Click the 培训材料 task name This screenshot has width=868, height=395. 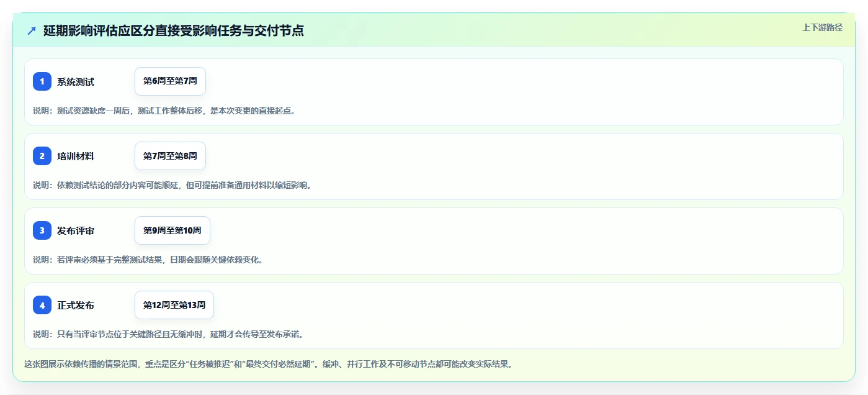[76, 156]
